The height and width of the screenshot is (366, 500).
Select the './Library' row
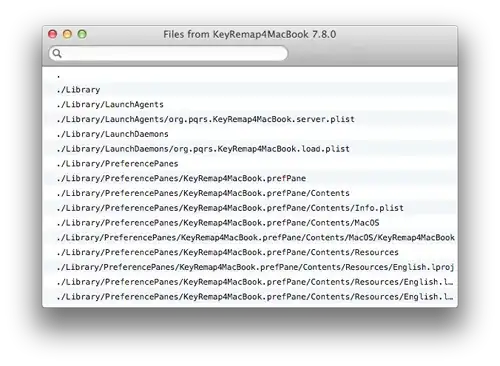tap(250, 90)
